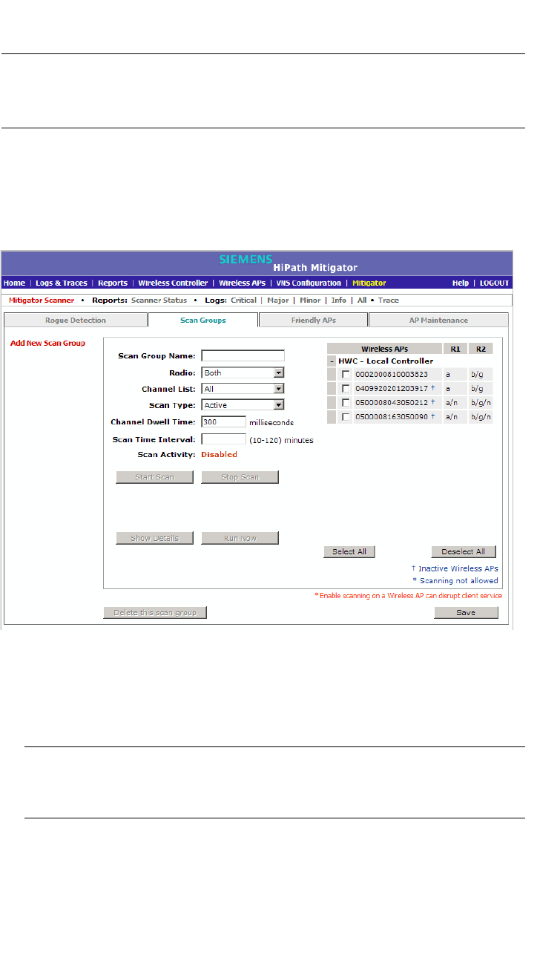Click the Run Now button
This screenshot has height=975, width=560.
240,538
